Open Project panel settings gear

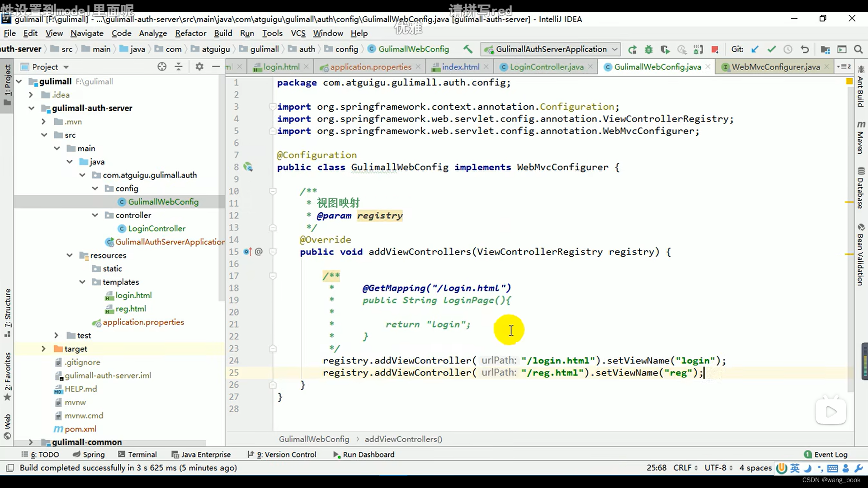(x=199, y=67)
